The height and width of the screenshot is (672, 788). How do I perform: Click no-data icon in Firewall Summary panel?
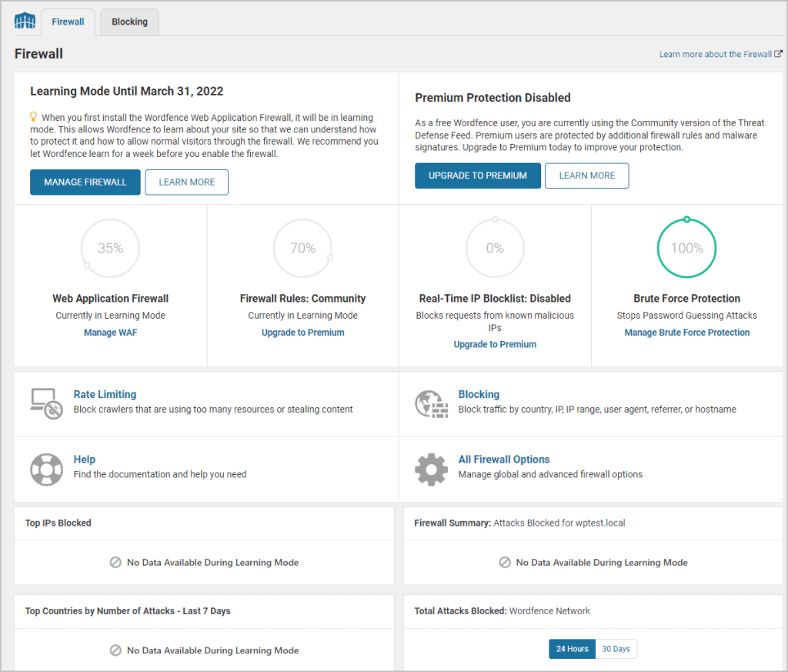[x=505, y=563]
